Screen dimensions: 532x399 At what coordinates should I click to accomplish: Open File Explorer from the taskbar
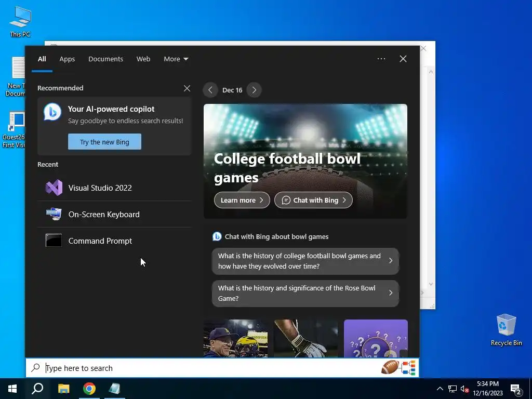(63, 389)
